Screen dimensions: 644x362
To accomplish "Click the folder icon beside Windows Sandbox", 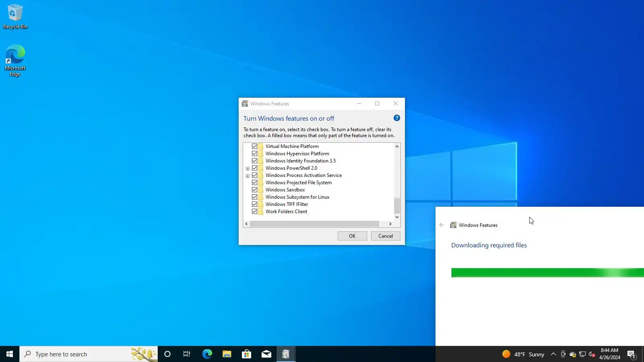I will pos(260,190).
